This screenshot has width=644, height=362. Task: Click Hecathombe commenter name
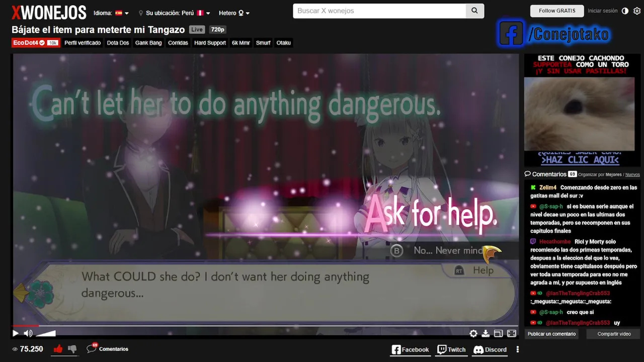[555, 242]
